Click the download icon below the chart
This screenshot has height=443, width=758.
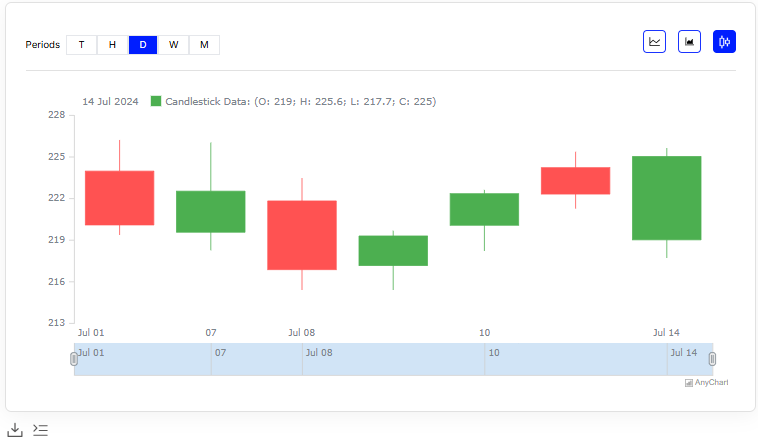(15, 430)
